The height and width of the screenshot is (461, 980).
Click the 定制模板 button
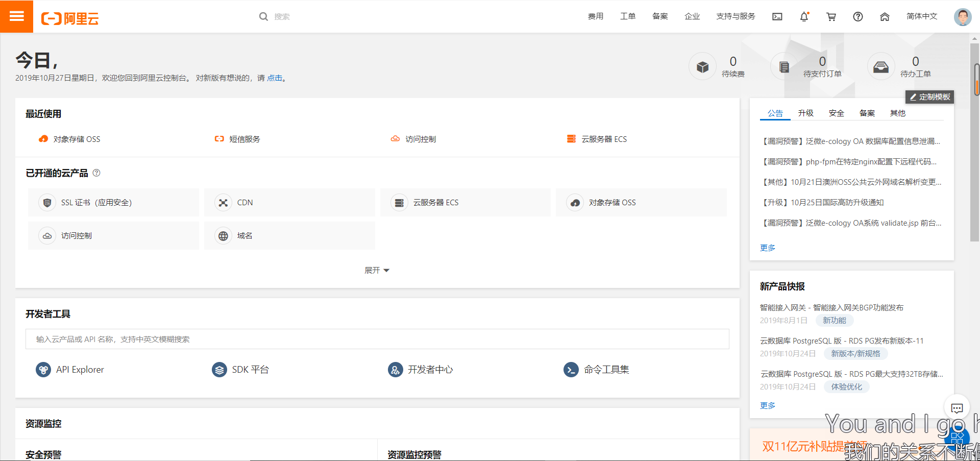click(929, 97)
